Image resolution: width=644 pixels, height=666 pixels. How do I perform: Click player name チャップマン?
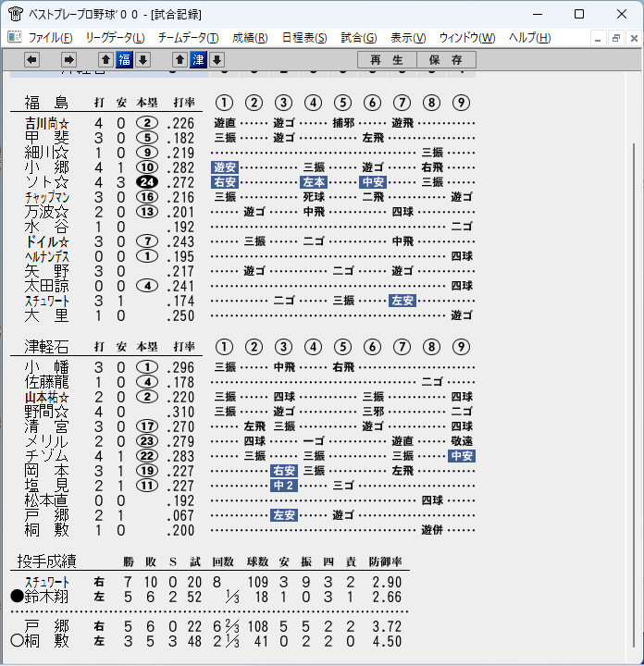click(47, 198)
